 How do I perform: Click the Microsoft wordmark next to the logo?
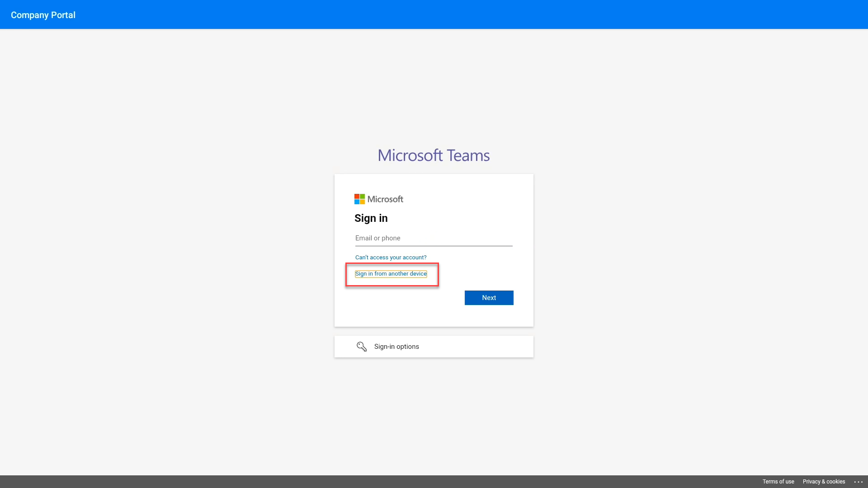point(385,199)
